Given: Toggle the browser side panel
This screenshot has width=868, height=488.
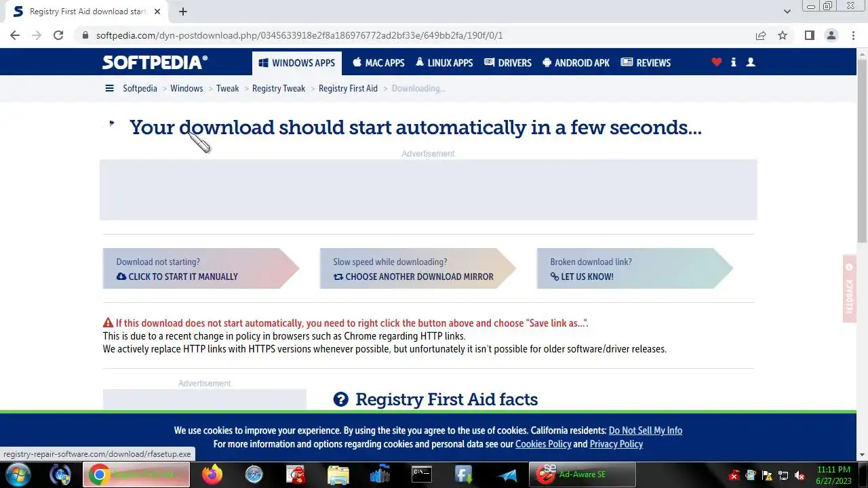Looking at the screenshot, I should click(x=809, y=35).
